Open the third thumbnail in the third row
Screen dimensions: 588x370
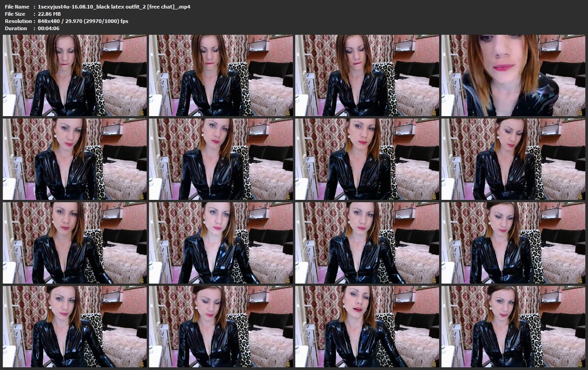(x=367, y=243)
